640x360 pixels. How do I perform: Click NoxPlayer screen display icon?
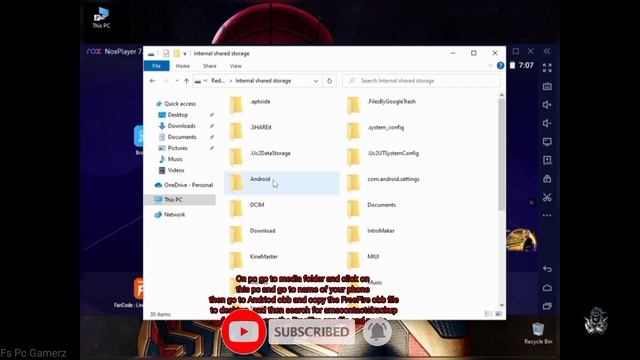547,142
